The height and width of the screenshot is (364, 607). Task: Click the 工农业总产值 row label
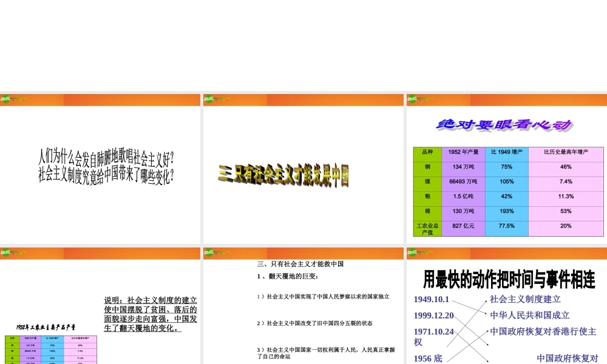[427, 229]
